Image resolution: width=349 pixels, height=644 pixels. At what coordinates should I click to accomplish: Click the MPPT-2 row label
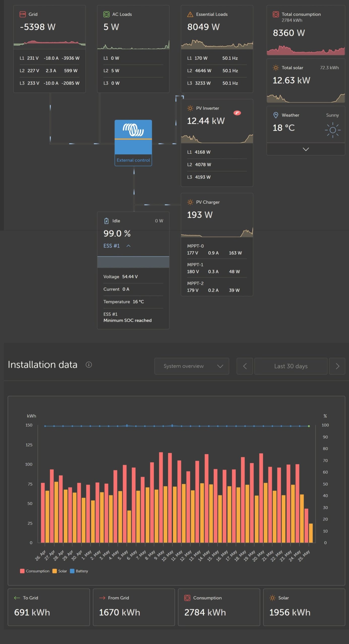pos(195,283)
